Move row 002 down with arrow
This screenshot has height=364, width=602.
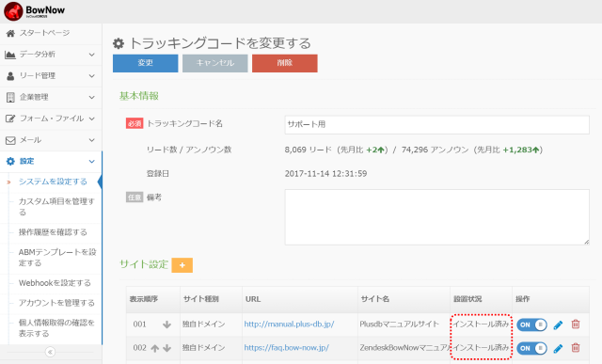(x=166, y=348)
